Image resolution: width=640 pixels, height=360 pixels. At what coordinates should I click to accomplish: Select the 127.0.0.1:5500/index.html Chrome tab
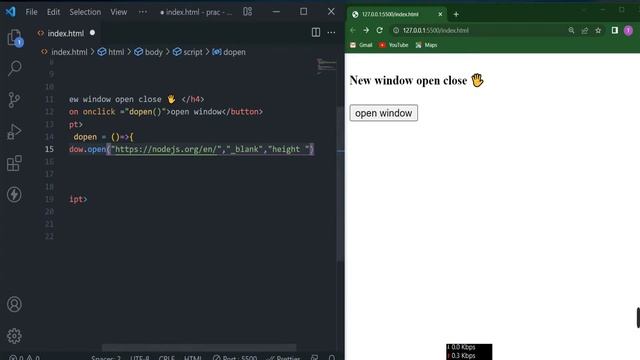click(x=397, y=14)
